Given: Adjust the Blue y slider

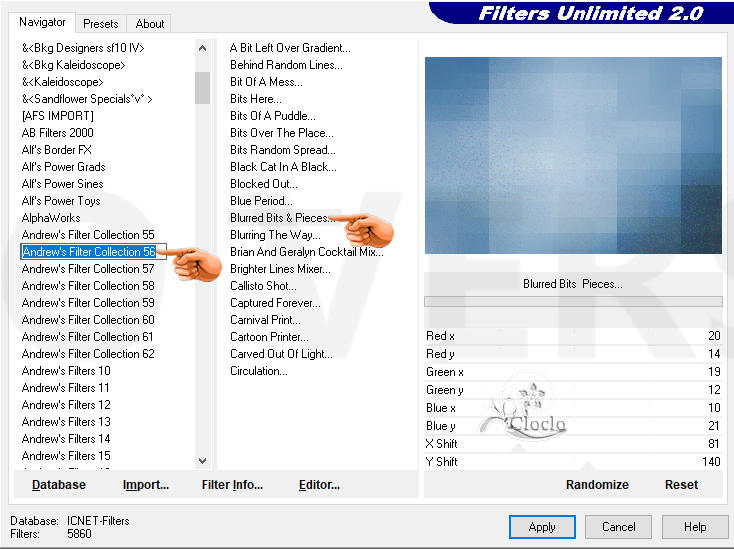Looking at the screenshot, I should [573, 426].
